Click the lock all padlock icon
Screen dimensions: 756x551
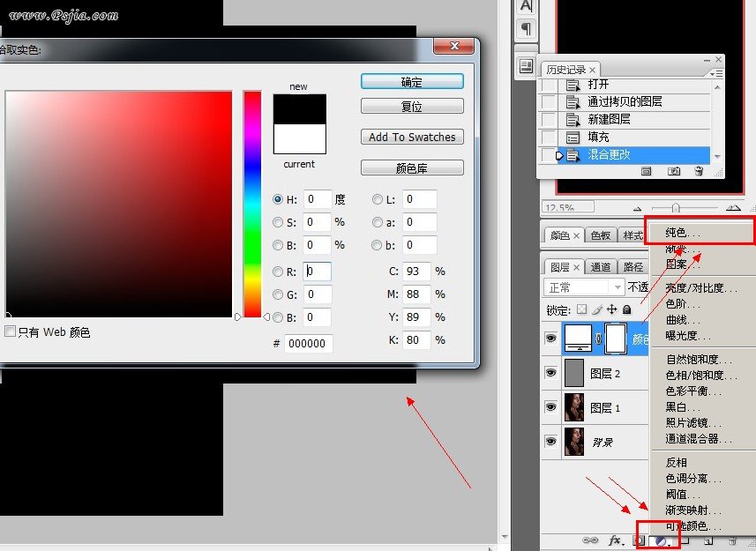(x=626, y=309)
